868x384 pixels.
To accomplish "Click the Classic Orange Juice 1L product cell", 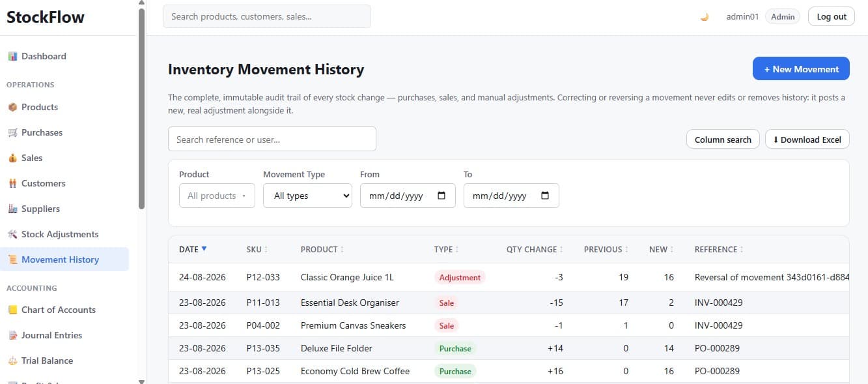I will [347, 277].
